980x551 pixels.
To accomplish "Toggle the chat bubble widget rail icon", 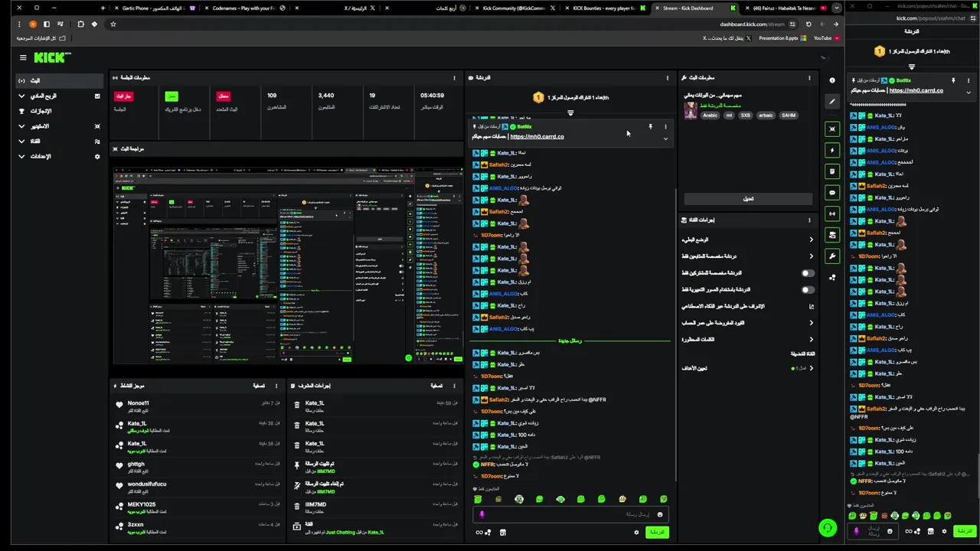I will pyautogui.click(x=832, y=192).
